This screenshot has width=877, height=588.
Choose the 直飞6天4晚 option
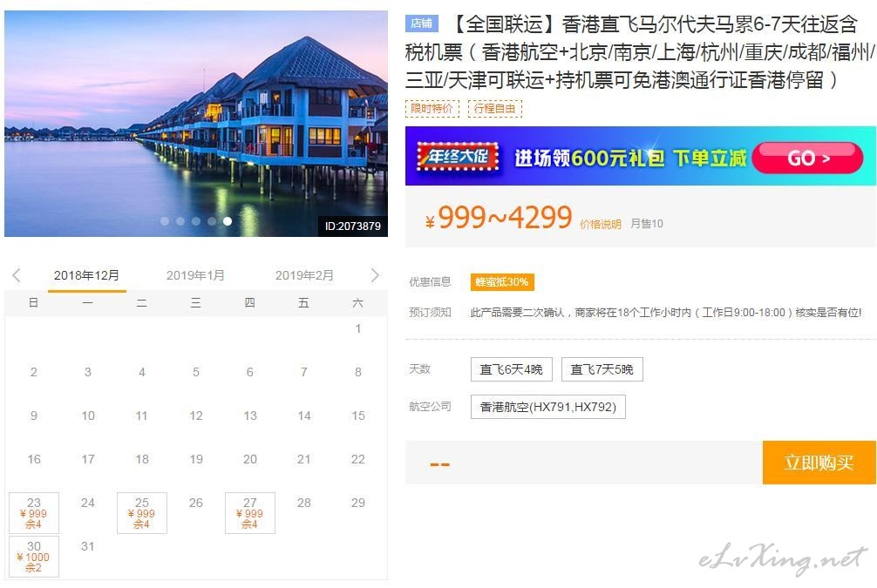(511, 369)
